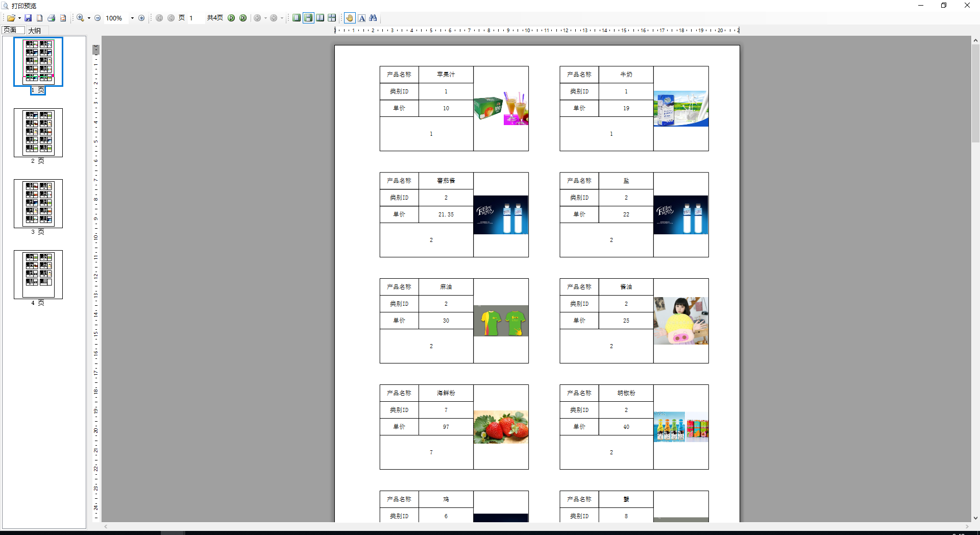Click the 100% zoom level field

point(116,18)
